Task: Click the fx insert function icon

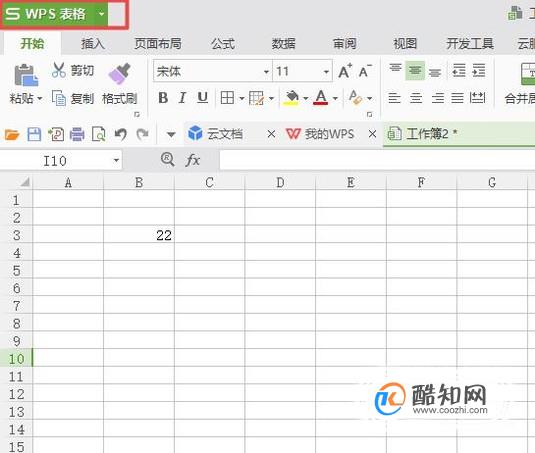Action: 192,160
